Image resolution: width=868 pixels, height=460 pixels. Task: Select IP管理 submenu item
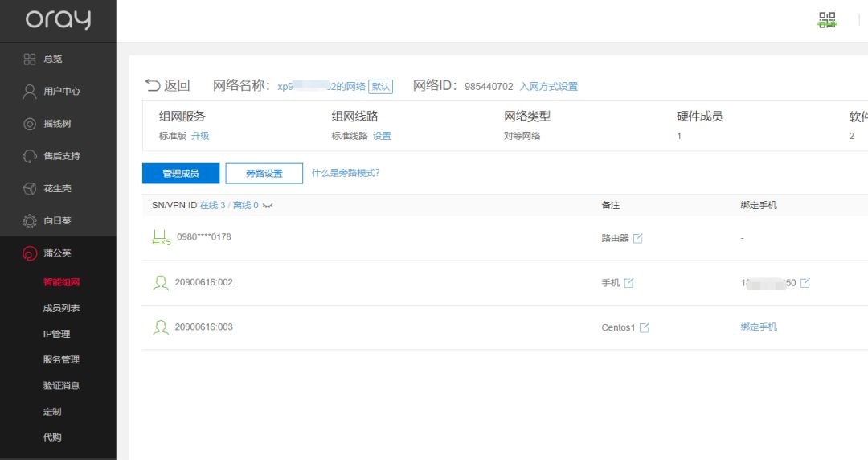tap(56, 334)
